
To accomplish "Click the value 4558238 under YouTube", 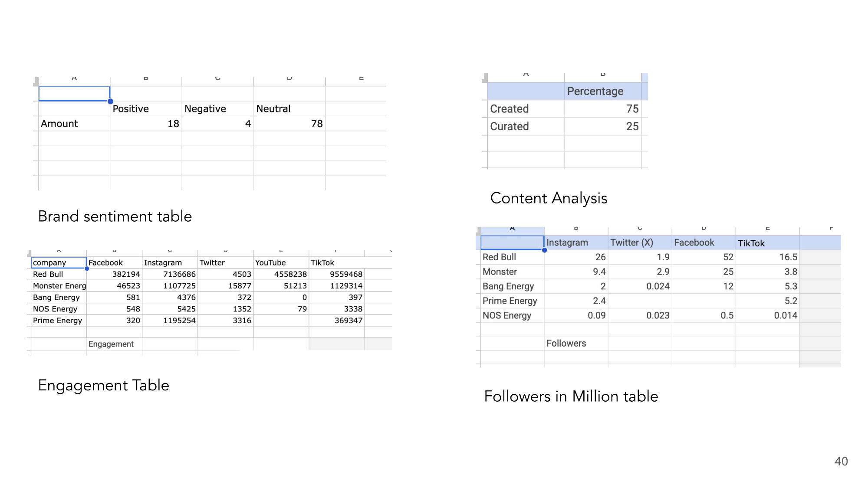I will [281, 274].
